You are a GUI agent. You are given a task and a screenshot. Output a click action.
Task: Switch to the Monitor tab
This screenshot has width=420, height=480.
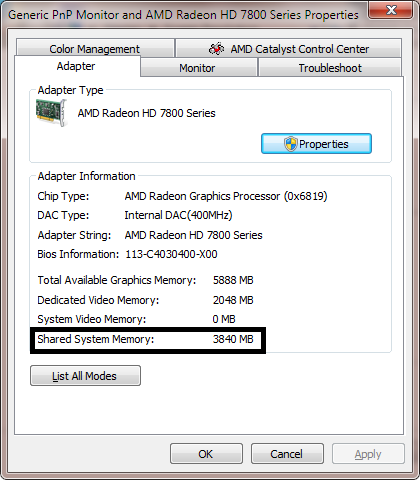coord(199,68)
